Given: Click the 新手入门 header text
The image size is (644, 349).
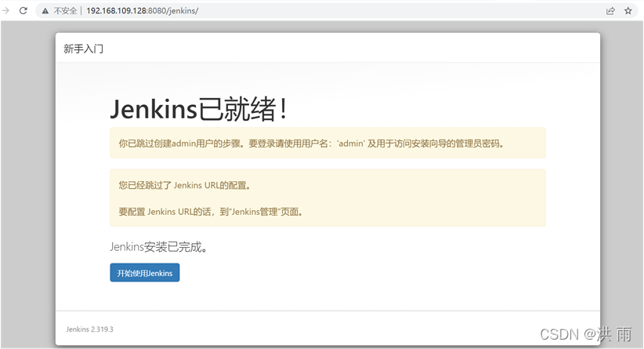Looking at the screenshot, I should pyautogui.click(x=83, y=49).
